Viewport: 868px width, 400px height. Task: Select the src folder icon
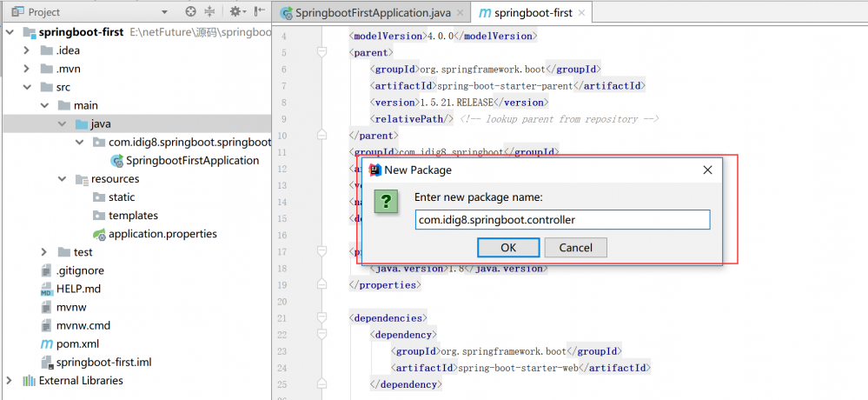[47, 87]
